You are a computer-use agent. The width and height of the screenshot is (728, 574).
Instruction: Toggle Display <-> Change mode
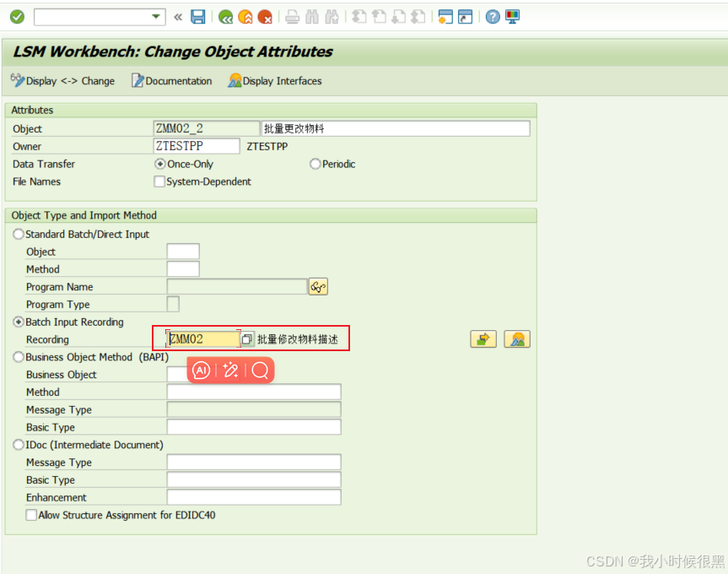(62, 81)
